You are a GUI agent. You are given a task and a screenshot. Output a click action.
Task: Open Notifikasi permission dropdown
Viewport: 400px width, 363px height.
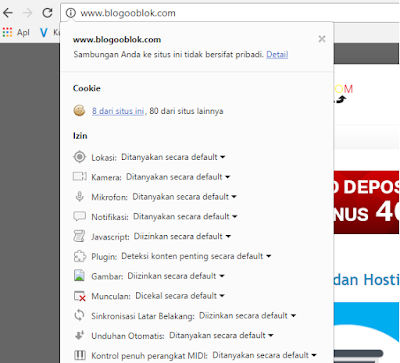185,216
